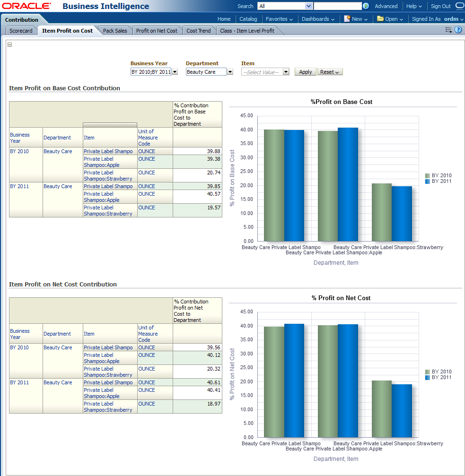The height and width of the screenshot is (476, 465).
Task: Expand the Department prompt dropdown
Action: [x=230, y=72]
